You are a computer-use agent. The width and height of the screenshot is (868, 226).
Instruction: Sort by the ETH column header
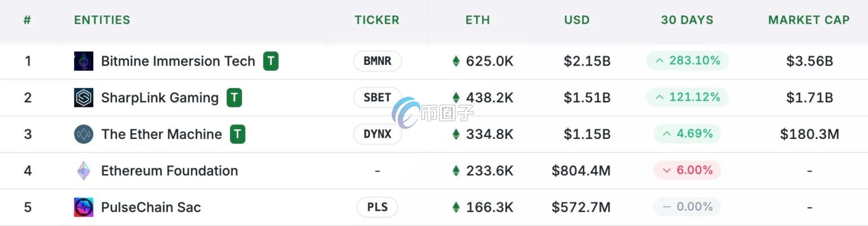click(x=478, y=20)
